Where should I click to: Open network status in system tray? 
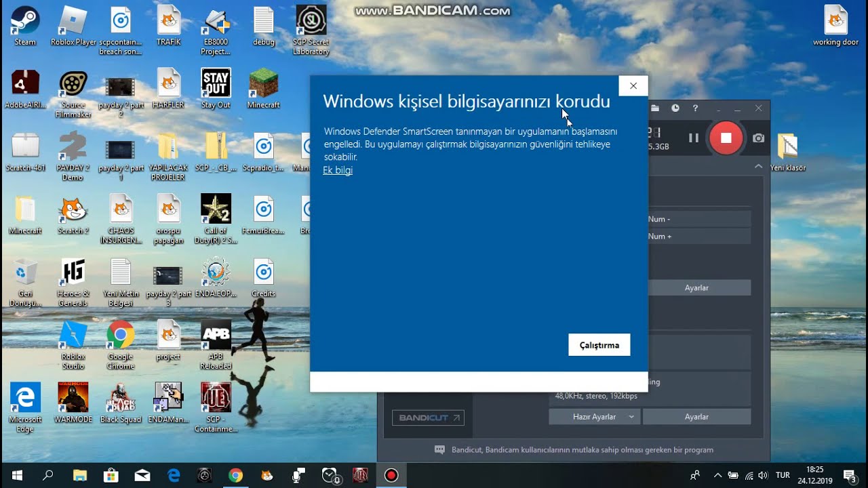point(749,475)
